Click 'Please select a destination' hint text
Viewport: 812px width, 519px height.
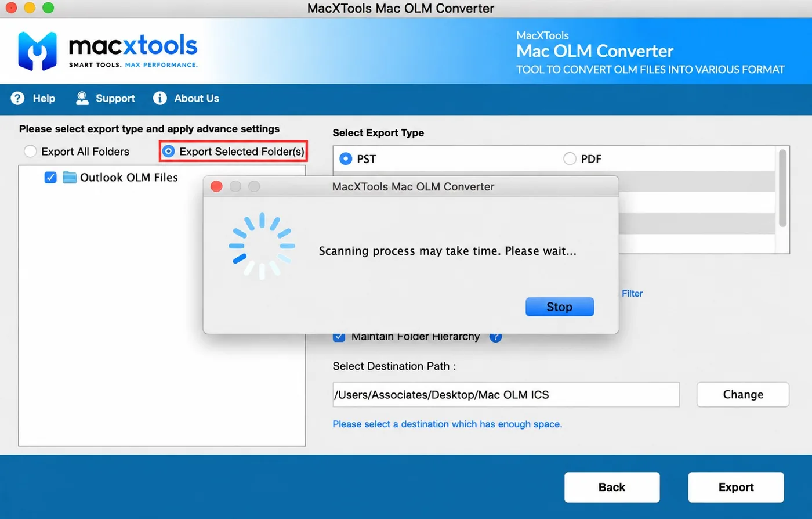(x=447, y=424)
